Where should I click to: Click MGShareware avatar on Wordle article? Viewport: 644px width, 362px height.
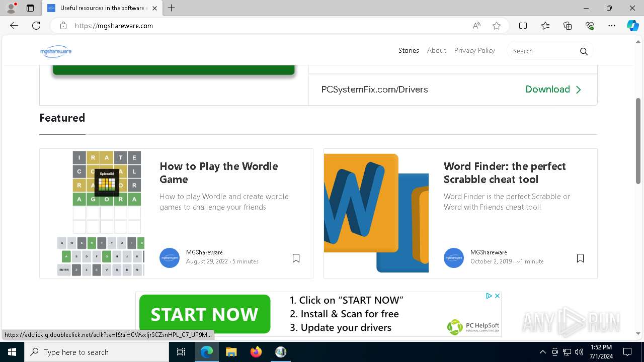click(170, 258)
